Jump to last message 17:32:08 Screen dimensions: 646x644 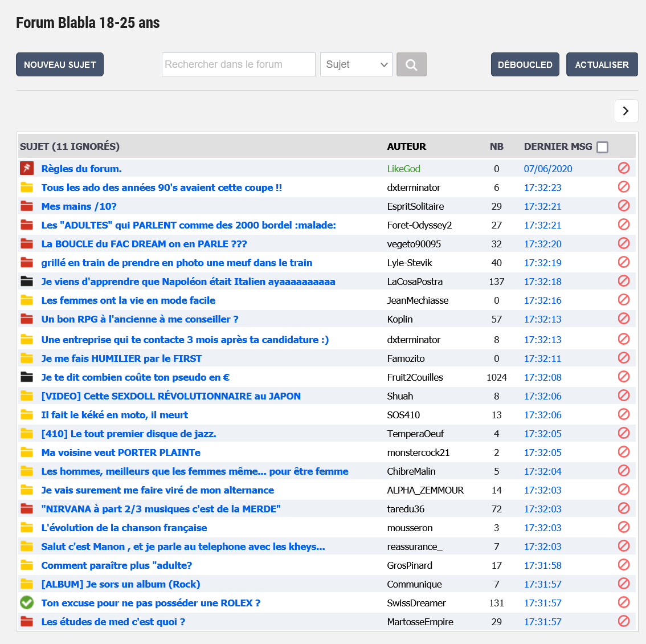click(x=542, y=377)
